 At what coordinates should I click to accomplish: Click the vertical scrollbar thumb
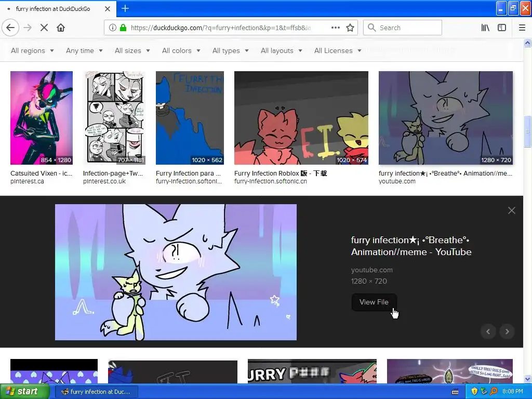click(527, 131)
